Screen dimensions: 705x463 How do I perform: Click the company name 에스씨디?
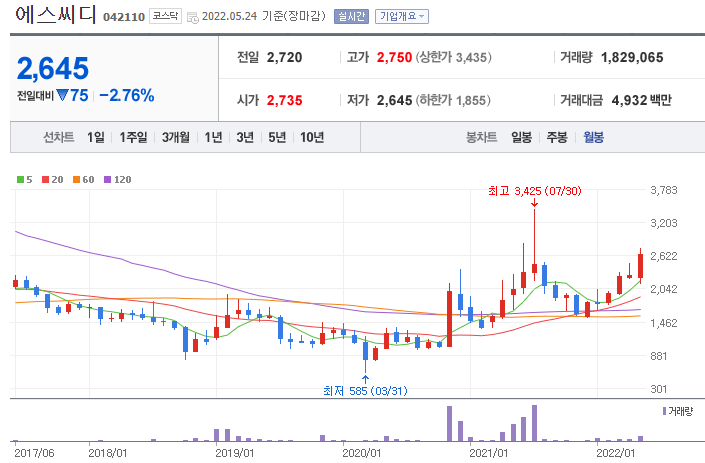tap(56, 14)
